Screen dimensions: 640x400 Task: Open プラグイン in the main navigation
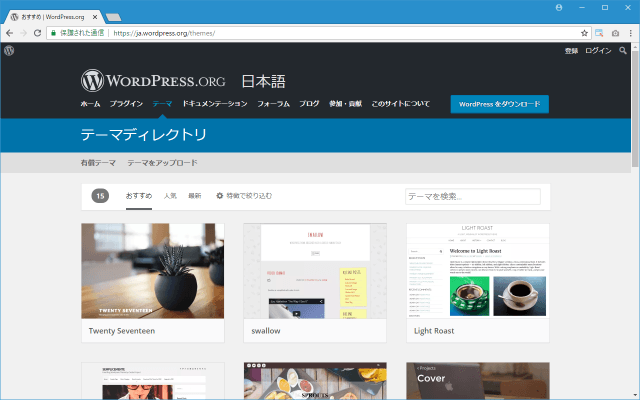tap(126, 104)
